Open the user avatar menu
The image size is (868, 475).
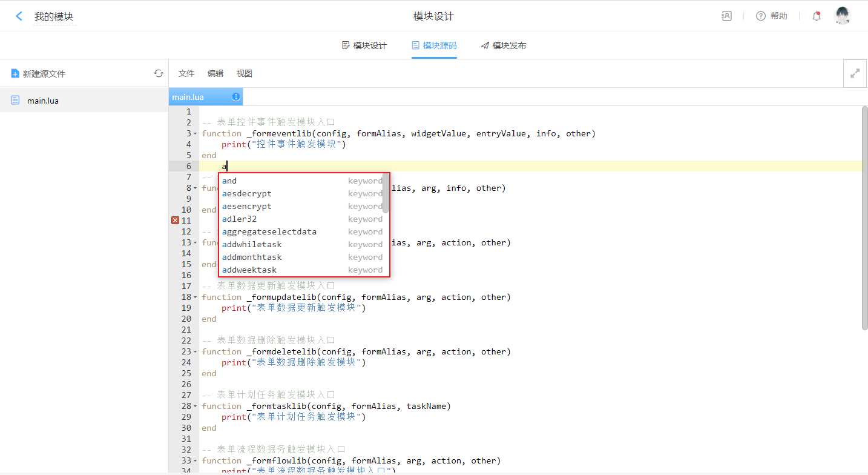pos(842,16)
